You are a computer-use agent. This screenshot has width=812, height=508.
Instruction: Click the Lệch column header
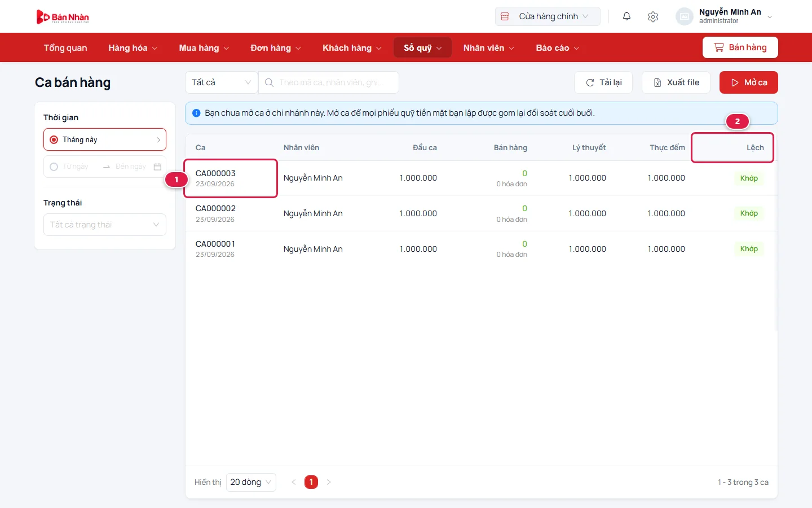point(755,147)
